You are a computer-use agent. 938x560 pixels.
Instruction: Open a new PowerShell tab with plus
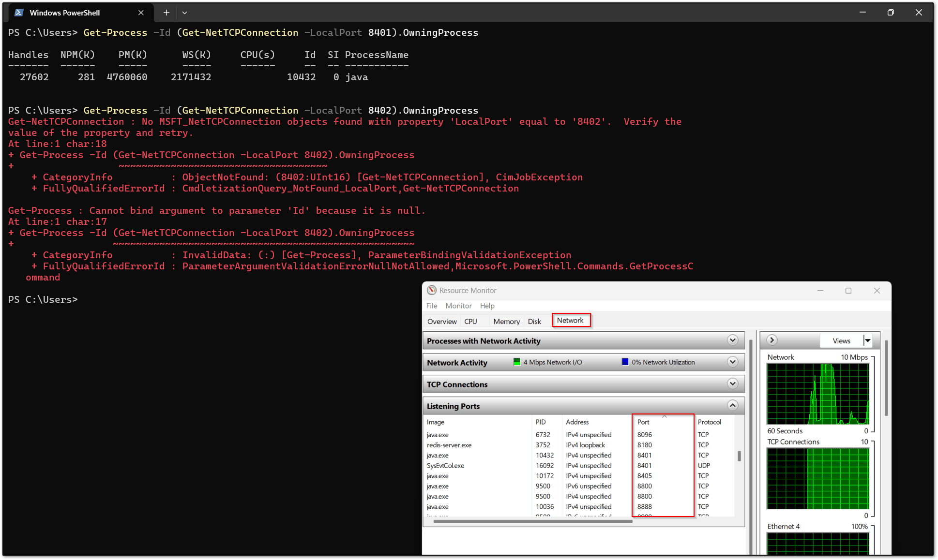click(166, 13)
